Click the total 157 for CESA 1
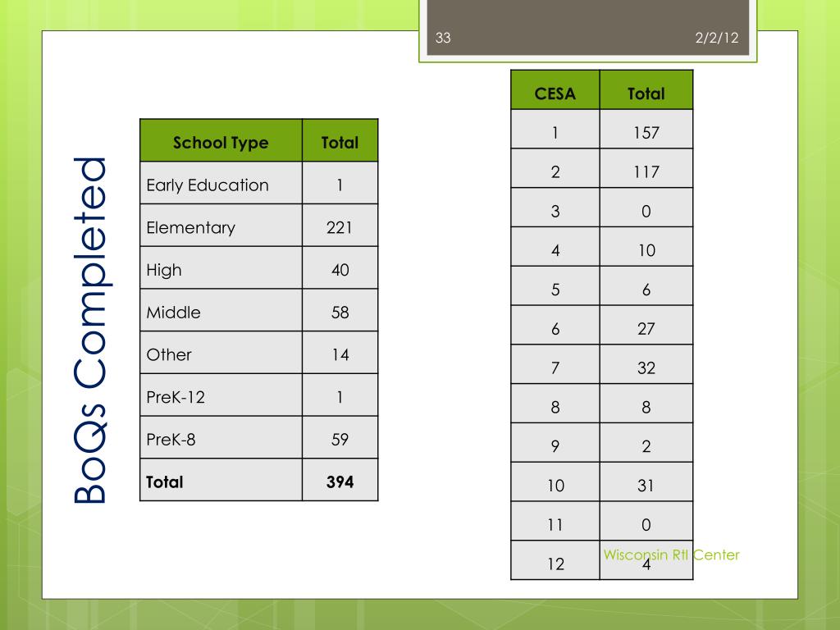The height and width of the screenshot is (630, 840). [646, 133]
